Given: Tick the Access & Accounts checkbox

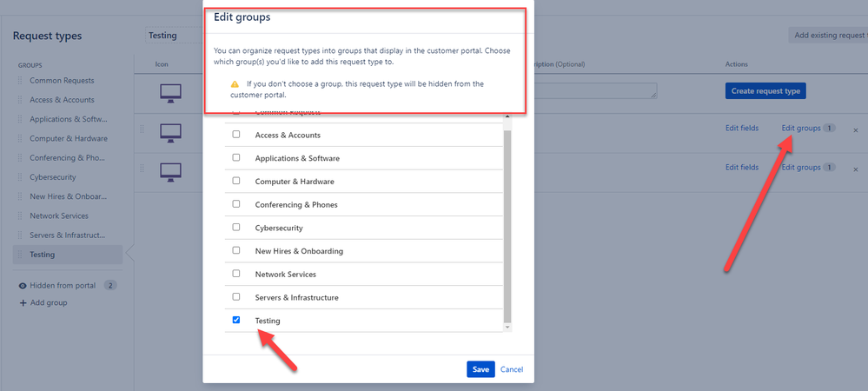Looking at the screenshot, I should coord(236,135).
